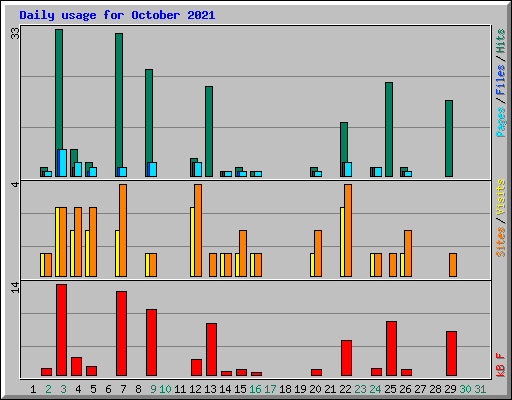Click the "14" y-axis label of the bottom chart
Screen dimensions: 512x400
15,287
